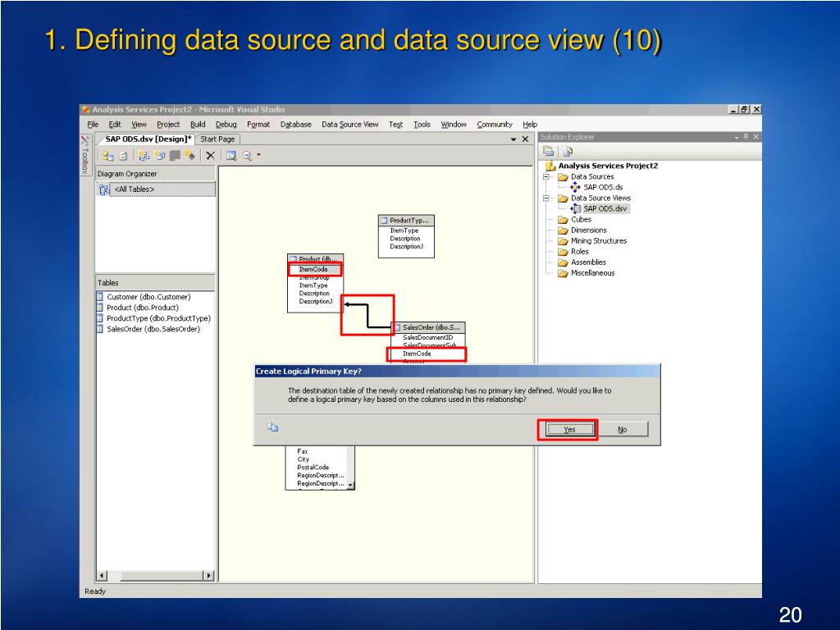This screenshot has width=840, height=630.
Task: Click the Dimensions folder icon
Action: point(563,231)
